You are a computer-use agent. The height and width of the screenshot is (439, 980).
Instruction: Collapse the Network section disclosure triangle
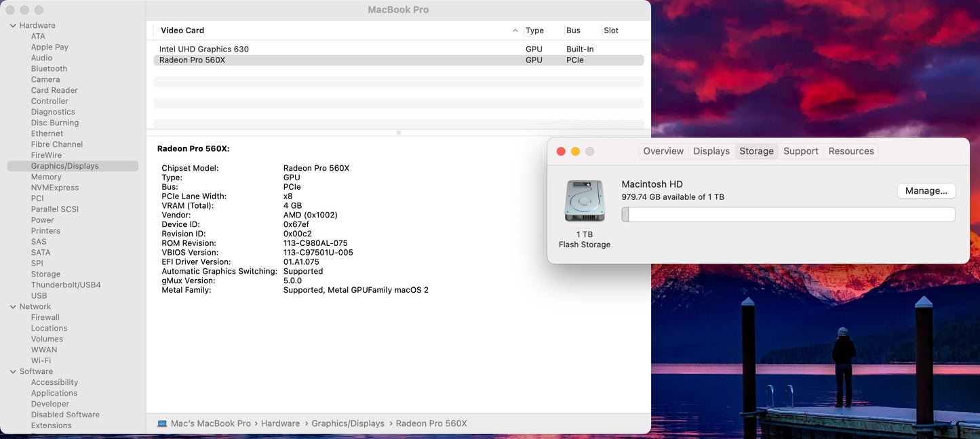(13, 307)
